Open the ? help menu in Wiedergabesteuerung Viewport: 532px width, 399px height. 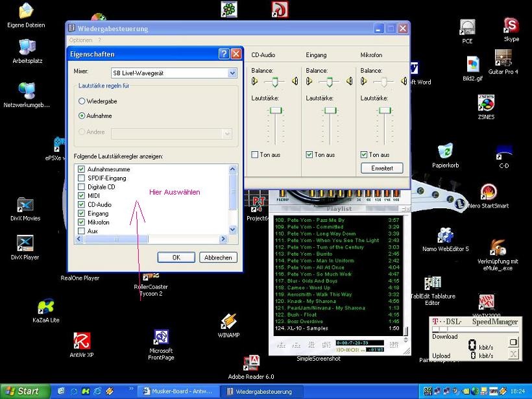[x=99, y=40]
